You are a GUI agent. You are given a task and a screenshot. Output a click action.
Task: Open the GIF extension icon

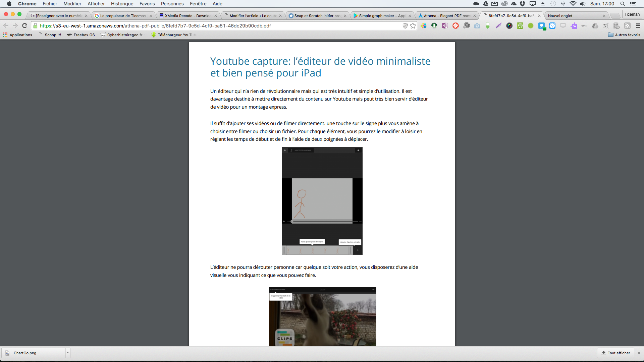tap(584, 26)
